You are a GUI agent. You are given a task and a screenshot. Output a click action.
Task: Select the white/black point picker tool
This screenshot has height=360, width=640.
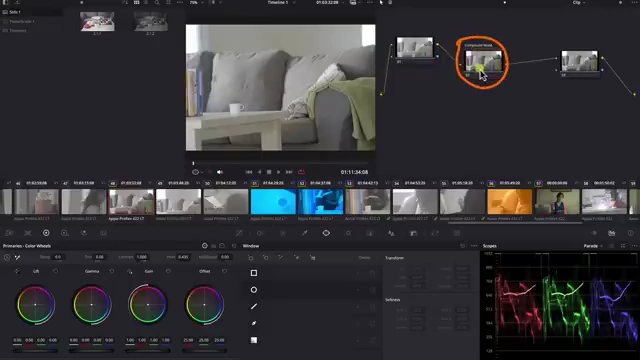pos(18,257)
